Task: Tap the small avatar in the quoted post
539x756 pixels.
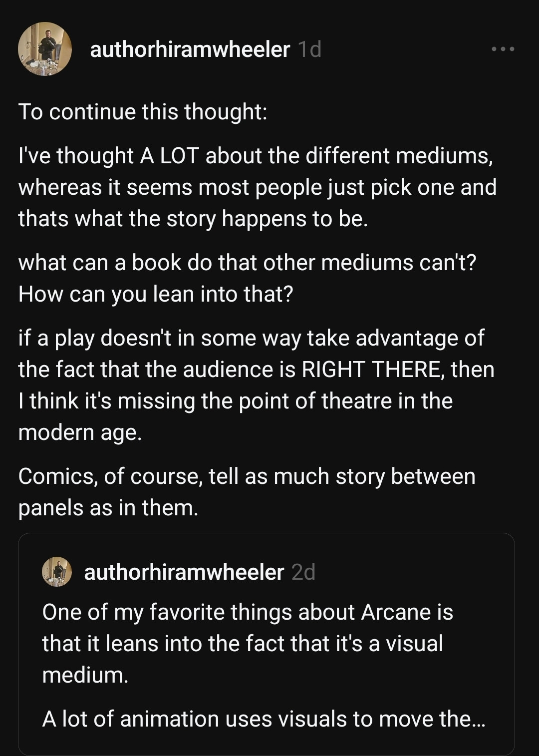Action: 57,571
